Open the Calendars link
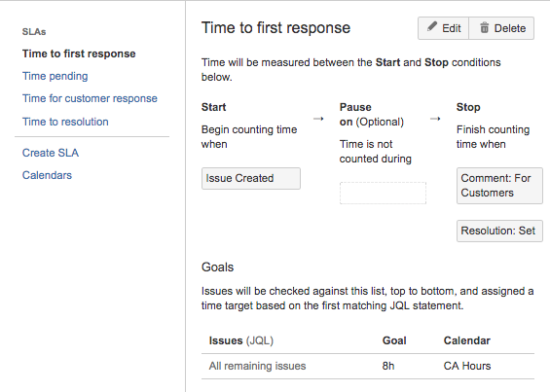Screen dimensions: 550x392 pyautogui.click(x=47, y=175)
